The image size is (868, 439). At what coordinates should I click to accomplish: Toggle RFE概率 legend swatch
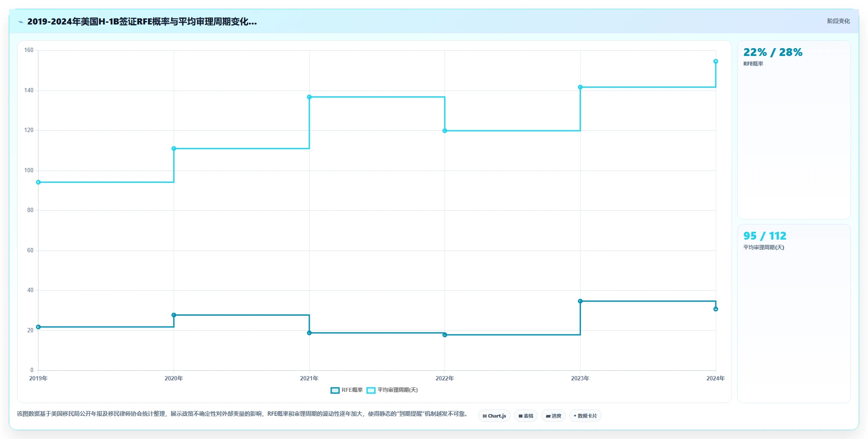tap(335, 390)
